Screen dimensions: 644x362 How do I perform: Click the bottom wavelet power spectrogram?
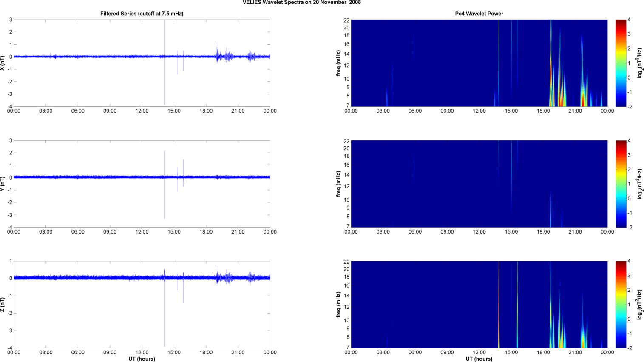[x=479, y=305]
